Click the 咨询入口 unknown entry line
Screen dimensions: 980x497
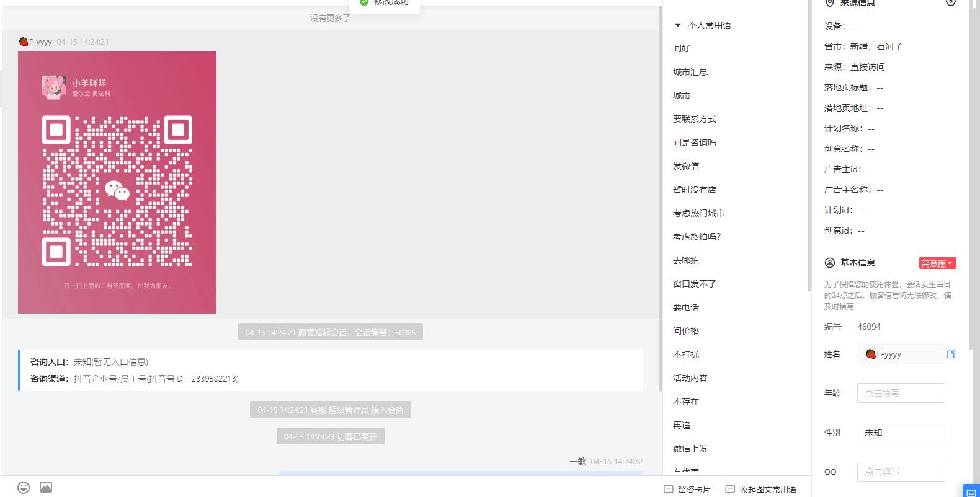(89, 362)
